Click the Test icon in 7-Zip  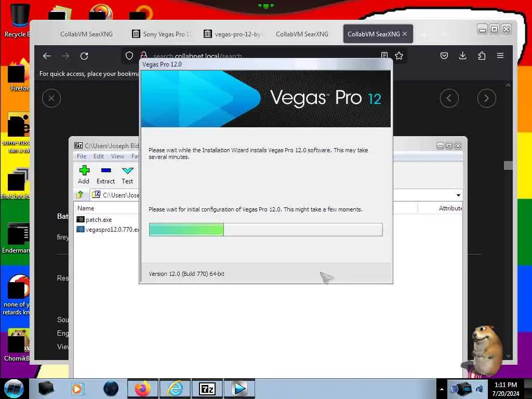(x=127, y=175)
